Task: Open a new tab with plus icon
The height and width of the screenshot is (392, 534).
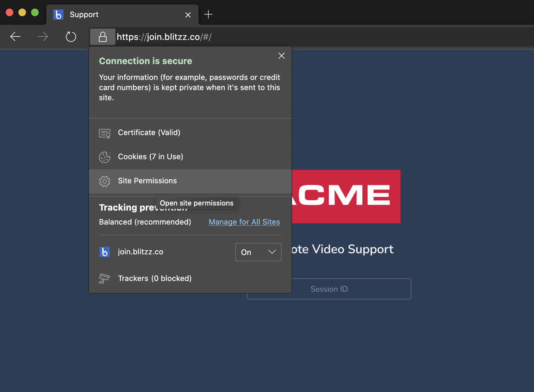Action: [x=208, y=14]
